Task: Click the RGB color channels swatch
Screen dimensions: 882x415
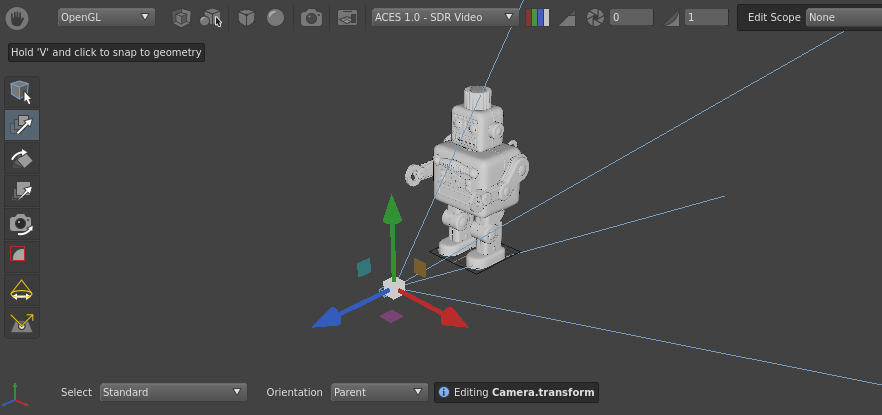Action: 538,17
